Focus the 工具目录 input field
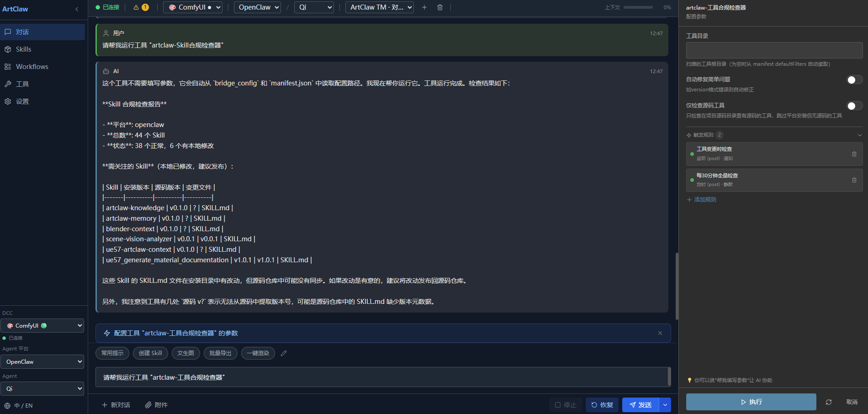Viewport: 868px width, 414px height. pos(774,50)
